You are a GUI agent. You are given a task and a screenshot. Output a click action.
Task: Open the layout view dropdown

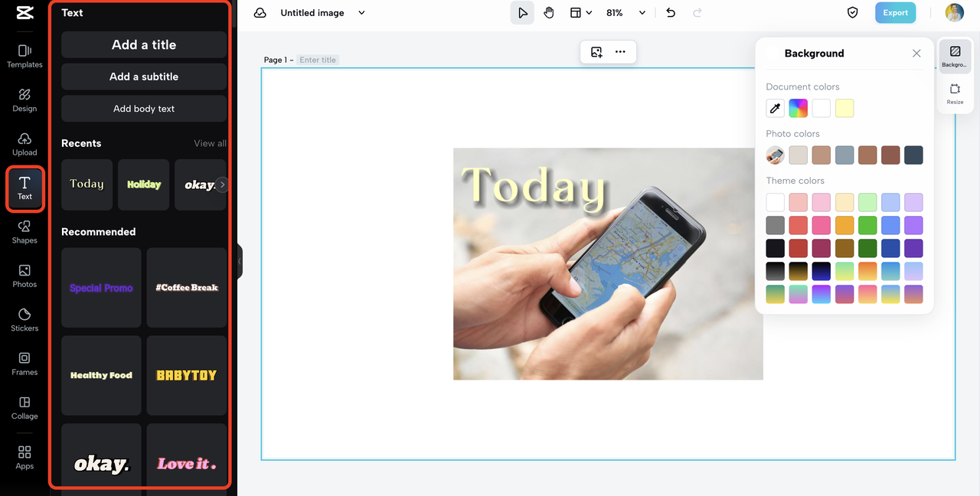[581, 13]
